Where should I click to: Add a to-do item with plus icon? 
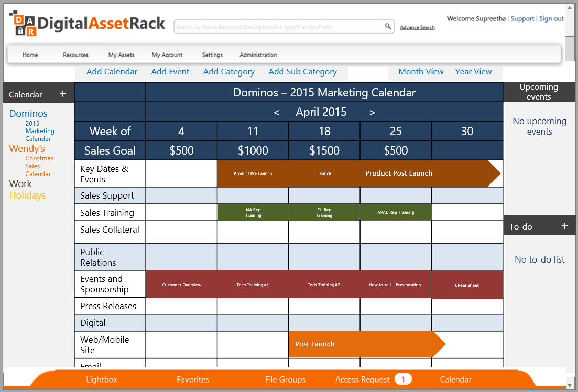pos(564,226)
